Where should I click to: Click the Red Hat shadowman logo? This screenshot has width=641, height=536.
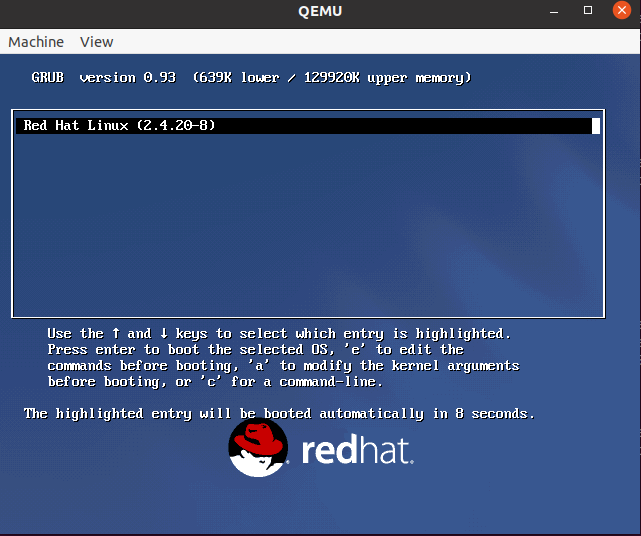(x=258, y=448)
